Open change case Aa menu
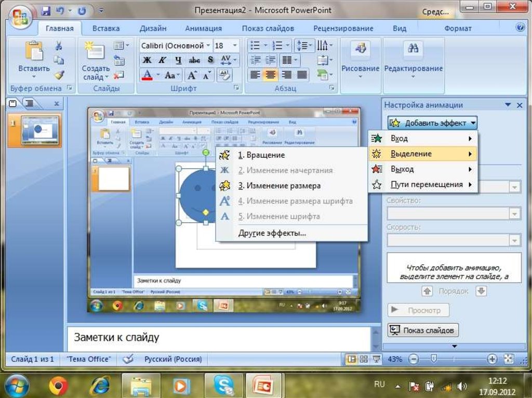 171,75
